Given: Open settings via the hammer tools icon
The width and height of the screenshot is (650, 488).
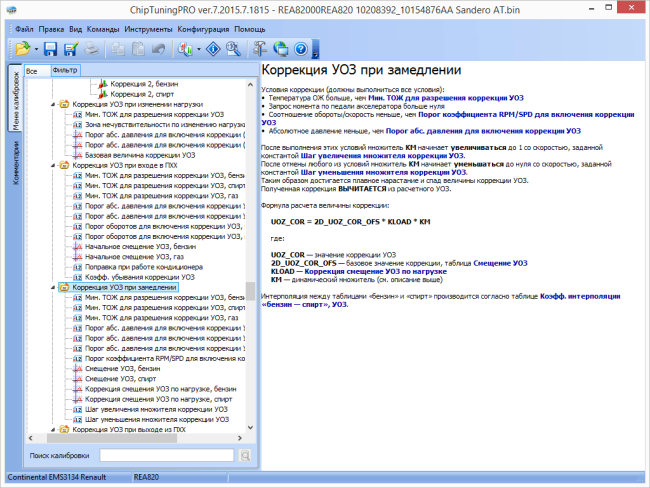Looking at the screenshot, I should (x=260, y=49).
